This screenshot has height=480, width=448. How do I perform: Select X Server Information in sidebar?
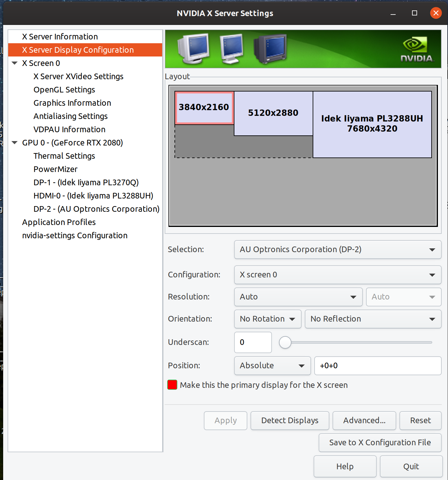click(85, 37)
